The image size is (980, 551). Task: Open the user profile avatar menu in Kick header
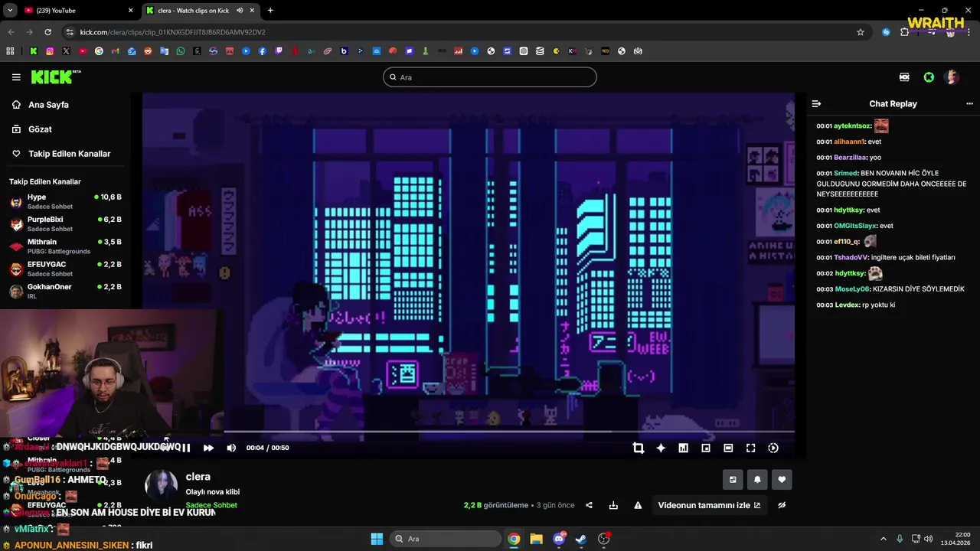tap(952, 77)
